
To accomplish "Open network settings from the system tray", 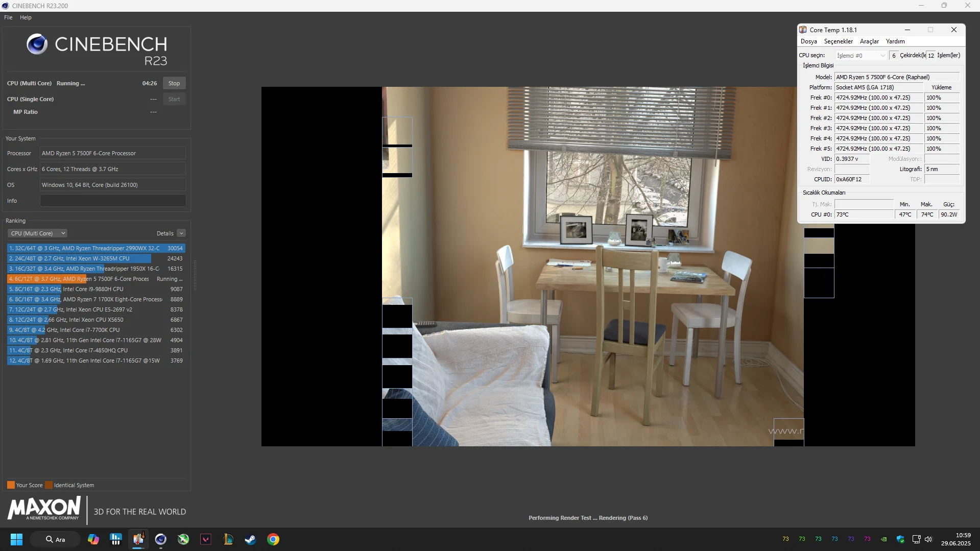I will tap(916, 539).
